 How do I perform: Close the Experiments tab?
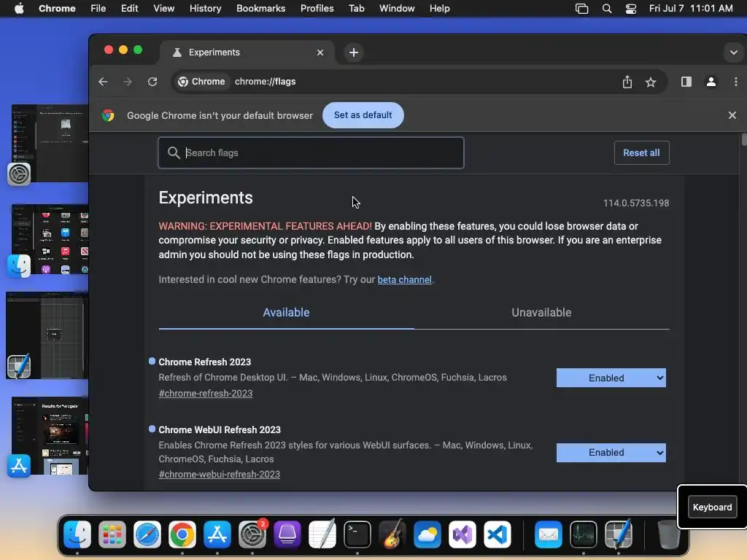click(x=320, y=52)
